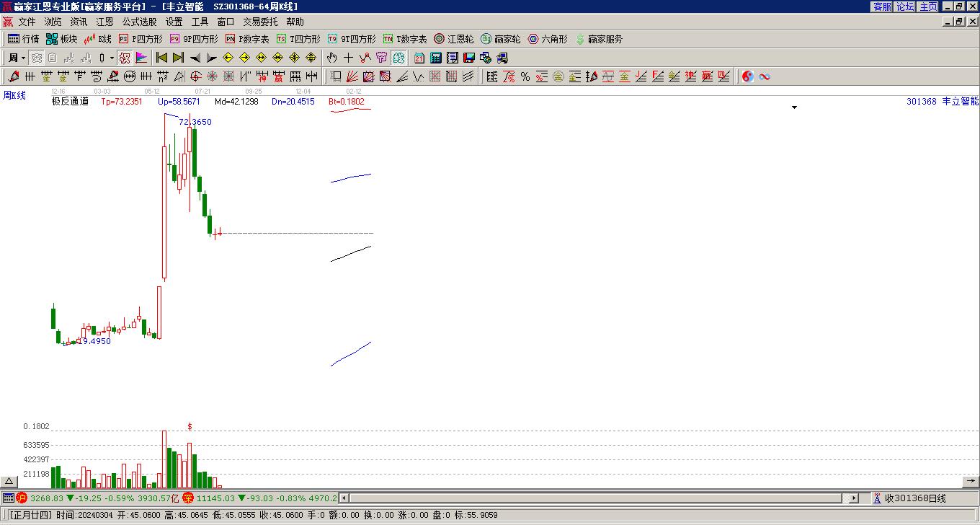Open the 公式选股 menu
The image size is (980, 525).
pyautogui.click(x=139, y=22)
